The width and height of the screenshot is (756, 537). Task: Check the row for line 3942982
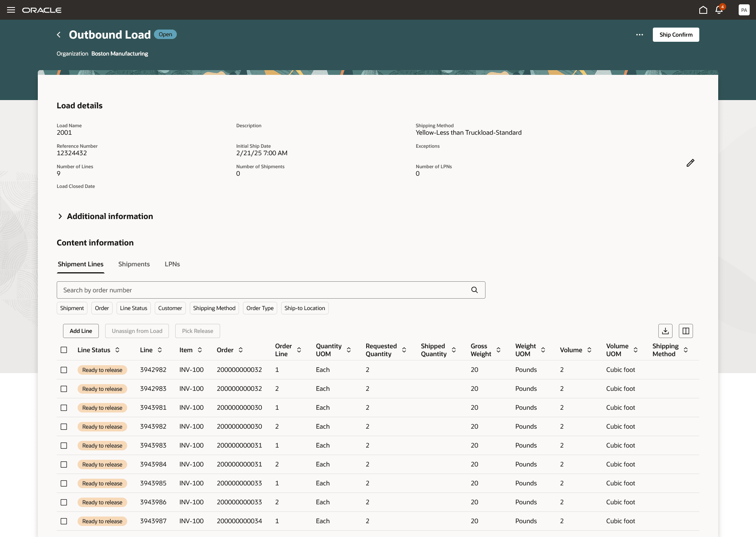[x=64, y=370]
